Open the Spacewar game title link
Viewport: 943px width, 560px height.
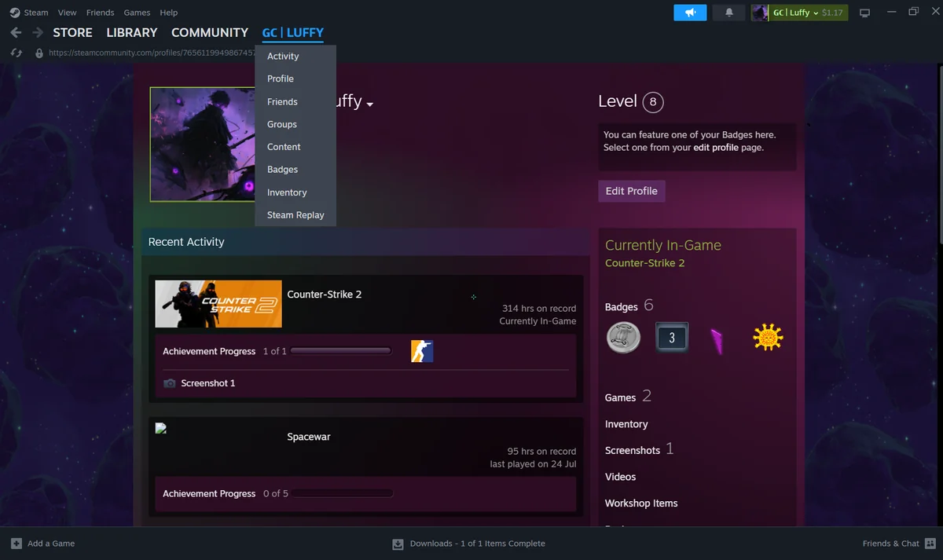point(309,437)
